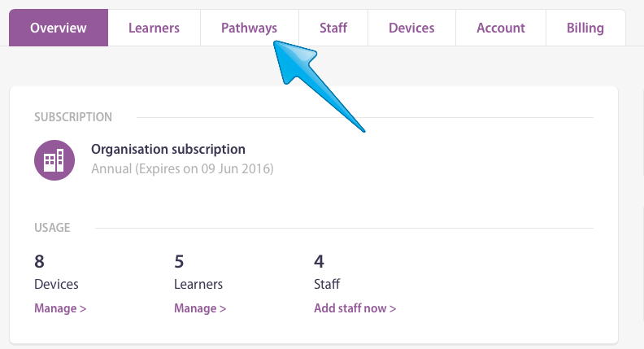Viewport: 644px width, 349px height.
Task: Open the Overview tab
Action: click(59, 28)
